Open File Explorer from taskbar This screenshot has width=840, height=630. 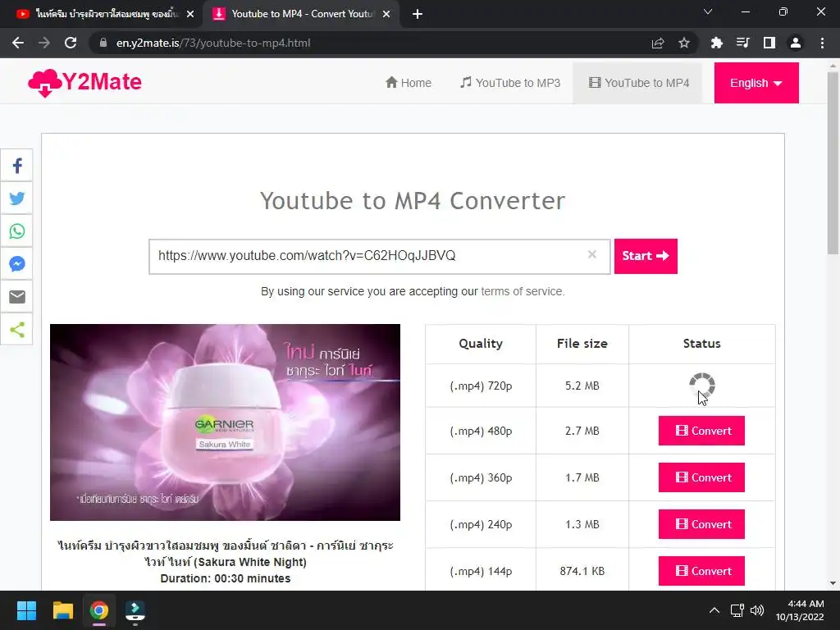point(62,610)
